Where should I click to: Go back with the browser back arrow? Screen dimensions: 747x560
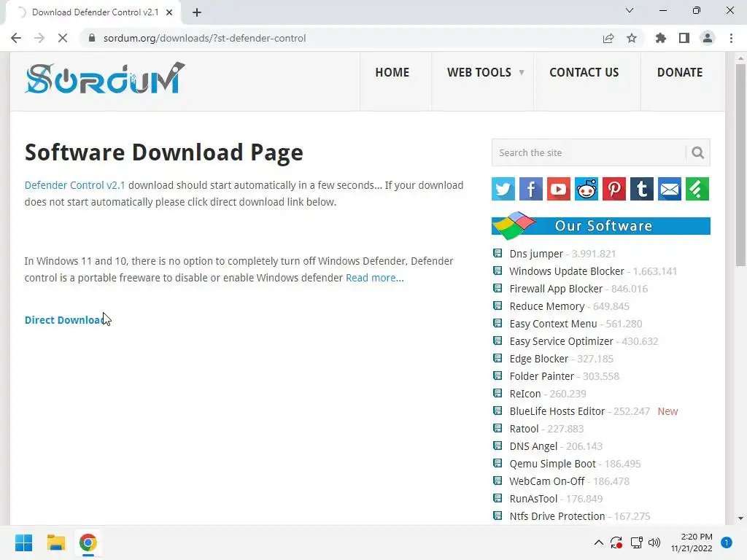(x=16, y=38)
